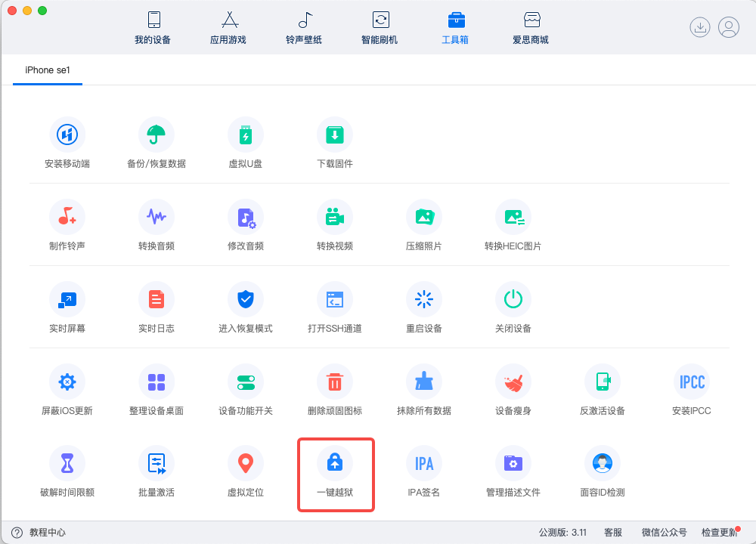This screenshot has width=756, height=544.
Task: Open the 备份/恢复数据 backup tool
Action: point(156,144)
